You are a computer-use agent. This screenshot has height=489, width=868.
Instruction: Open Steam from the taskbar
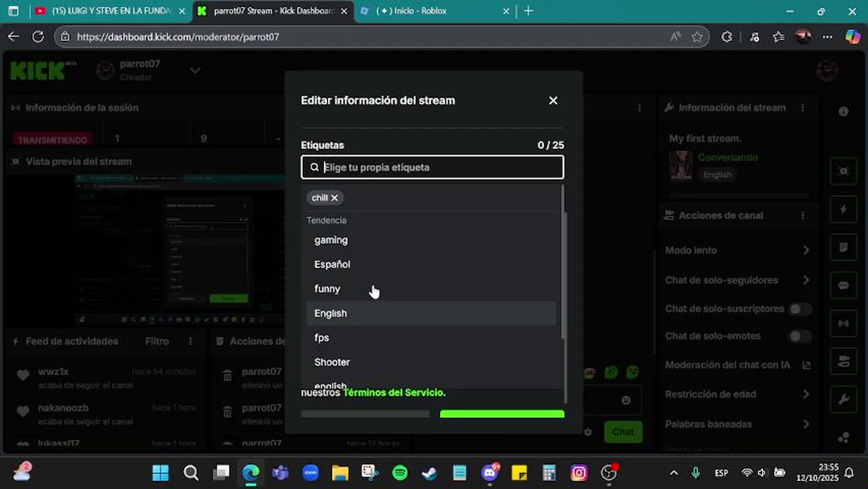[430, 473]
